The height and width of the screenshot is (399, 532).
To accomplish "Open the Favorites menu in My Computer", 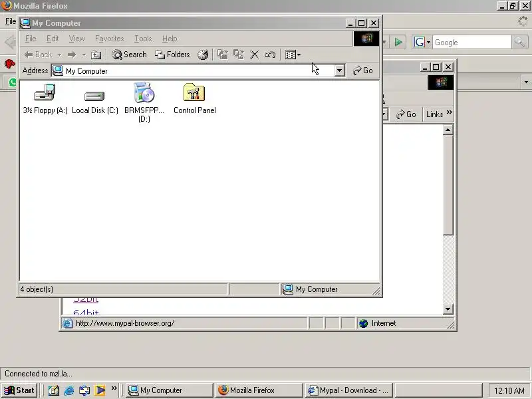I will (x=109, y=39).
